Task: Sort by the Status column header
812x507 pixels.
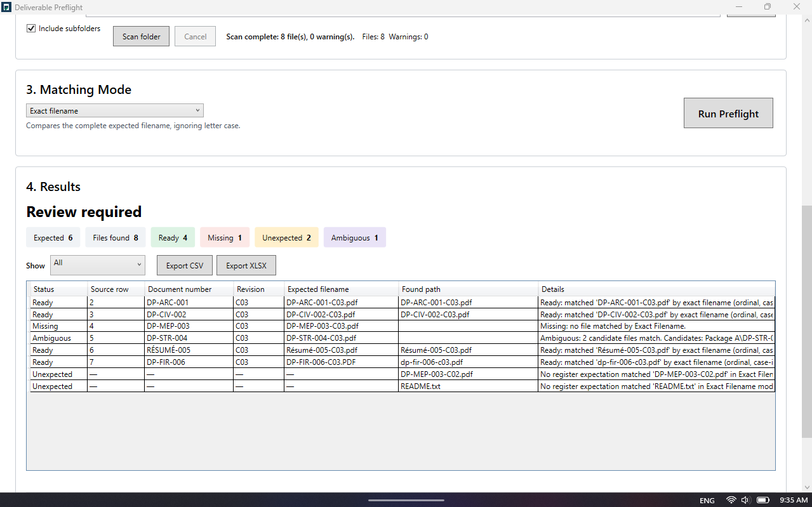Action: 58,289
